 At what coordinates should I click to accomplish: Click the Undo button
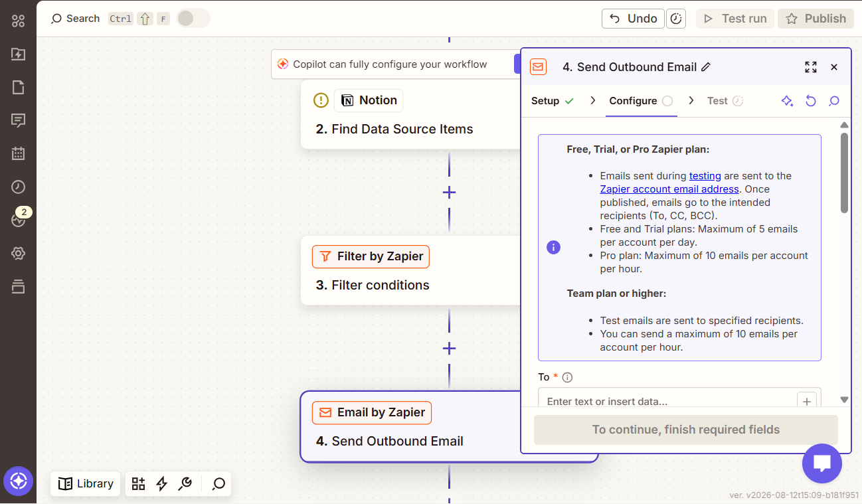[633, 19]
